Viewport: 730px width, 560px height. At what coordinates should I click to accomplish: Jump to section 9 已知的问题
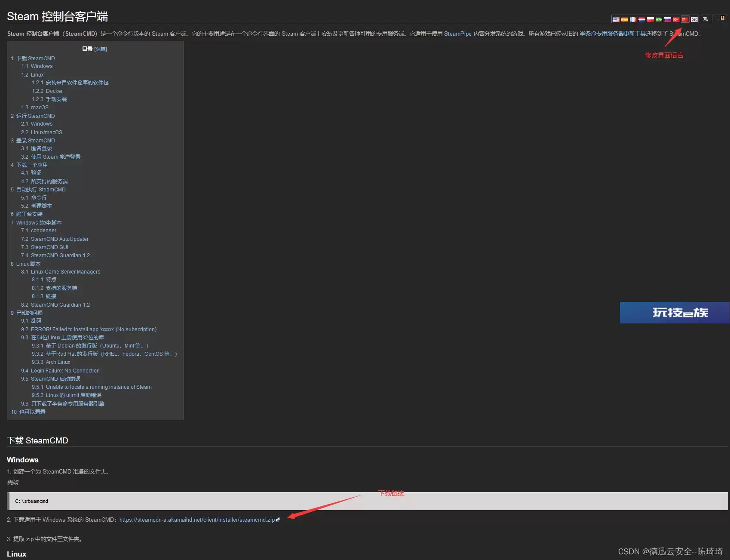tap(27, 313)
